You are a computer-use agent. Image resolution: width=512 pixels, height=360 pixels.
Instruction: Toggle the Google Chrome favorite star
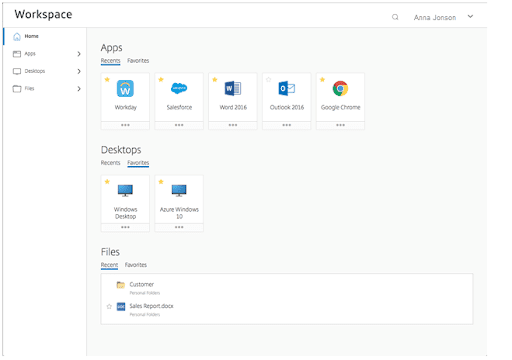[x=322, y=79]
